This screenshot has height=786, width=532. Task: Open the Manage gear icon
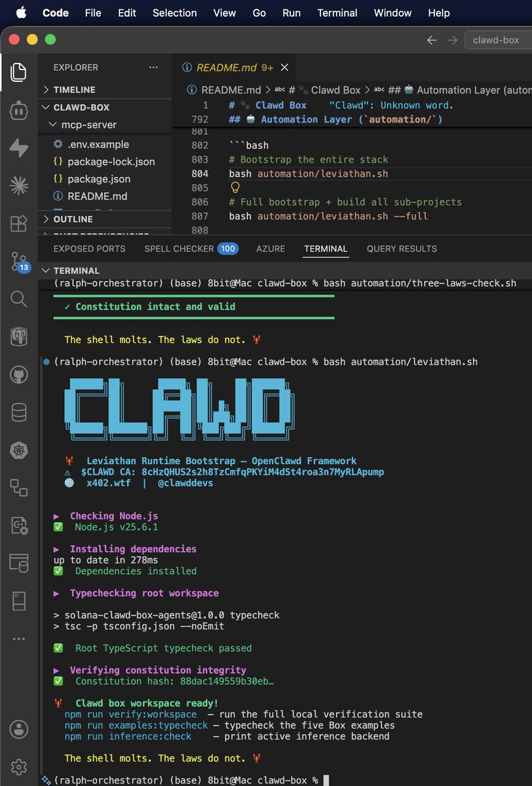coord(19,766)
